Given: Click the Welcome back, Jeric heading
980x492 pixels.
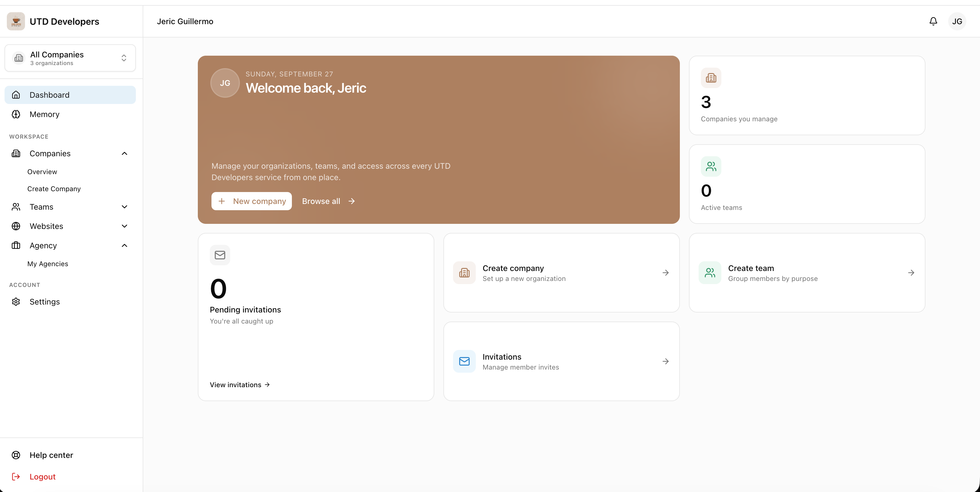Looking at the screenshot, I should 306,88.
